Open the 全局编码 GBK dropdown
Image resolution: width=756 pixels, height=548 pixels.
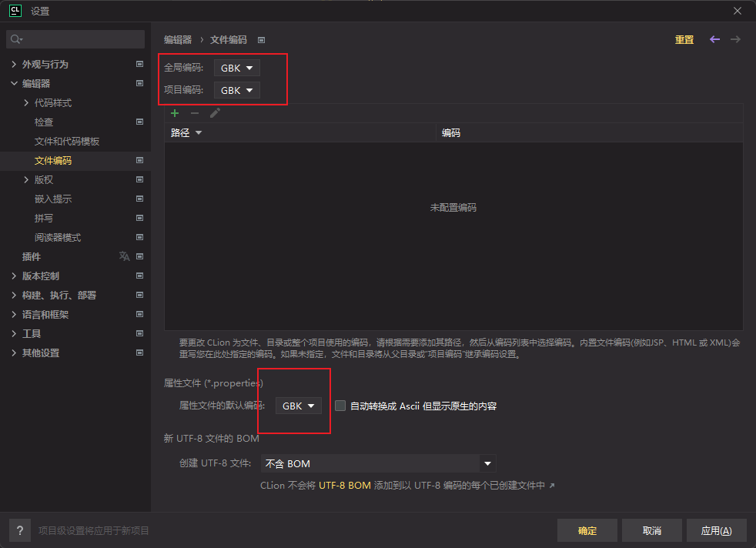(x=237, y=68)
